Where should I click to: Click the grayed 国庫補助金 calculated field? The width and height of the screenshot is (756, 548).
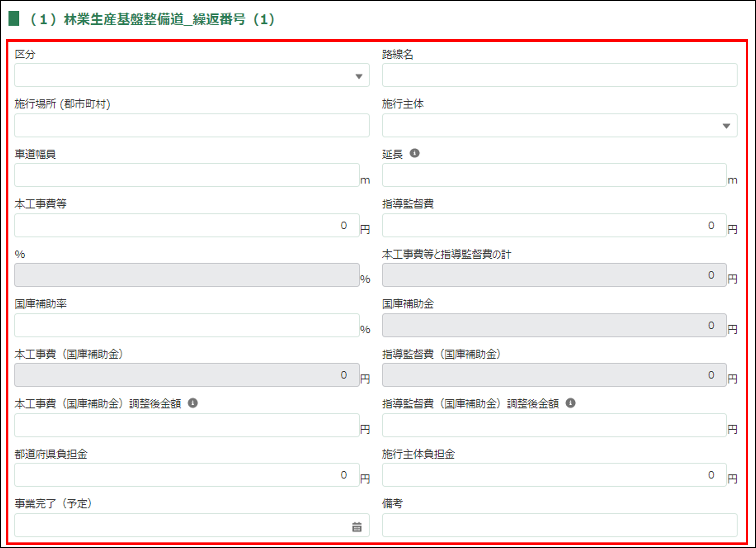[x=554, y=325]
